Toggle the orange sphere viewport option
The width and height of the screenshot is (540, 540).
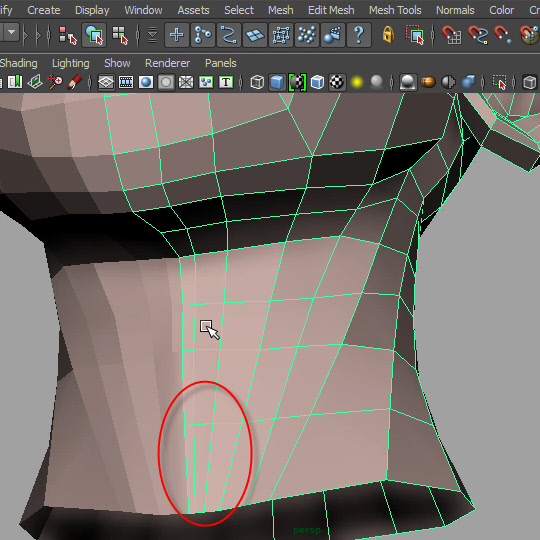click(428, 82)
